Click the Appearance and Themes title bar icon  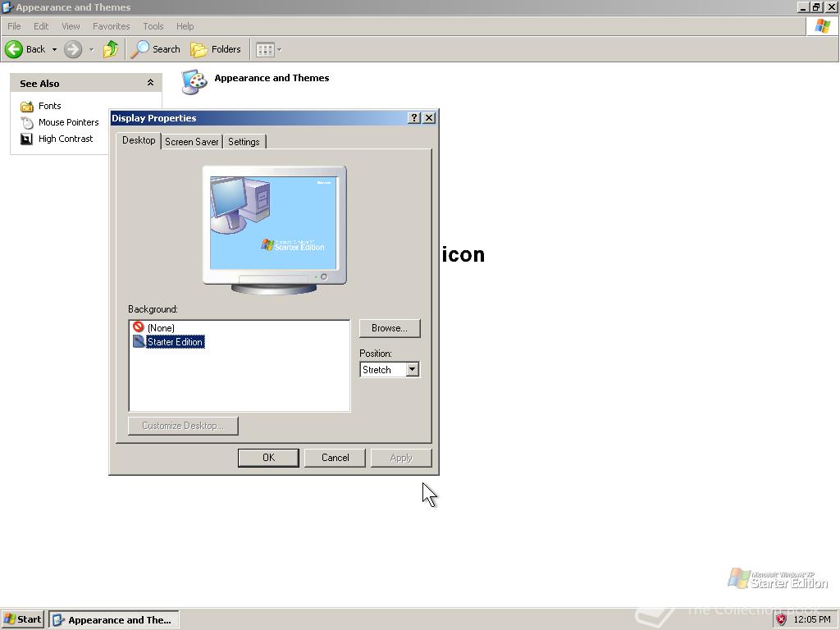(x=7, y=7)
